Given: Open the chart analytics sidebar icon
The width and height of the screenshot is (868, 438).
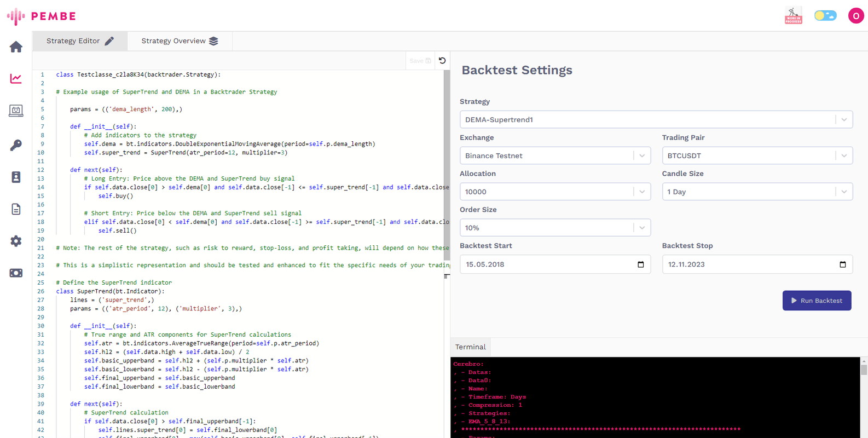Looking at the screenshot, I should pos(16,79).
